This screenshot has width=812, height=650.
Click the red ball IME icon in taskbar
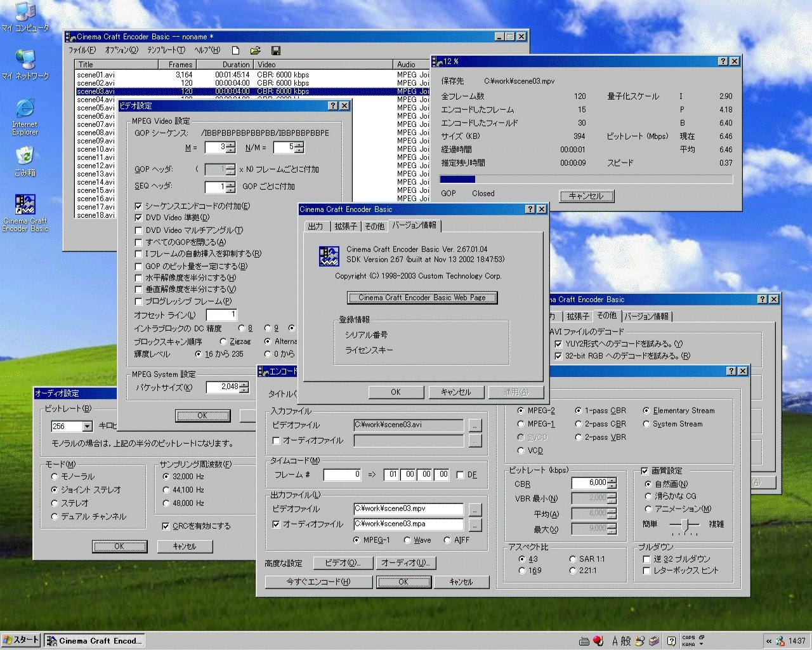598,640
